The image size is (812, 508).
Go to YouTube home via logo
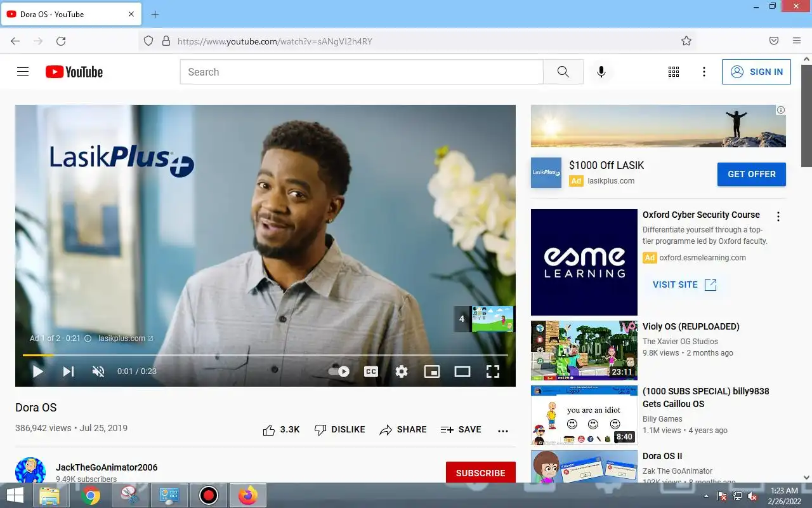coord(74,72)
